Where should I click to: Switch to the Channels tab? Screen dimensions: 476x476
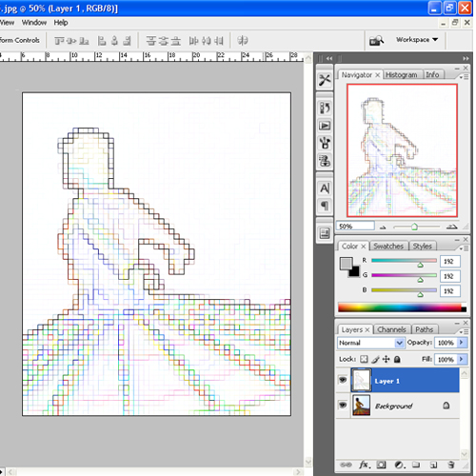click(391, 329)
